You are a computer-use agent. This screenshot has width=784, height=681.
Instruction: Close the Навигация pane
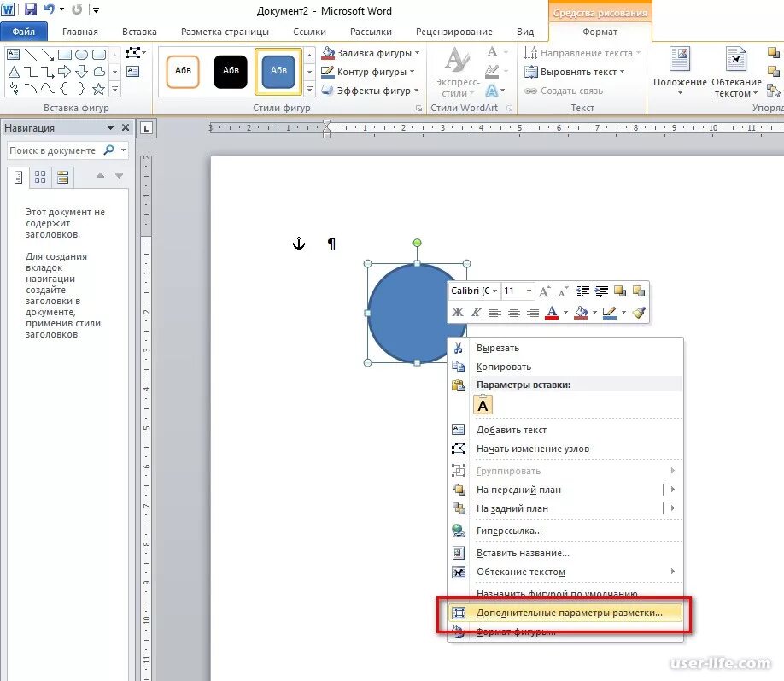tap(126, 127)
